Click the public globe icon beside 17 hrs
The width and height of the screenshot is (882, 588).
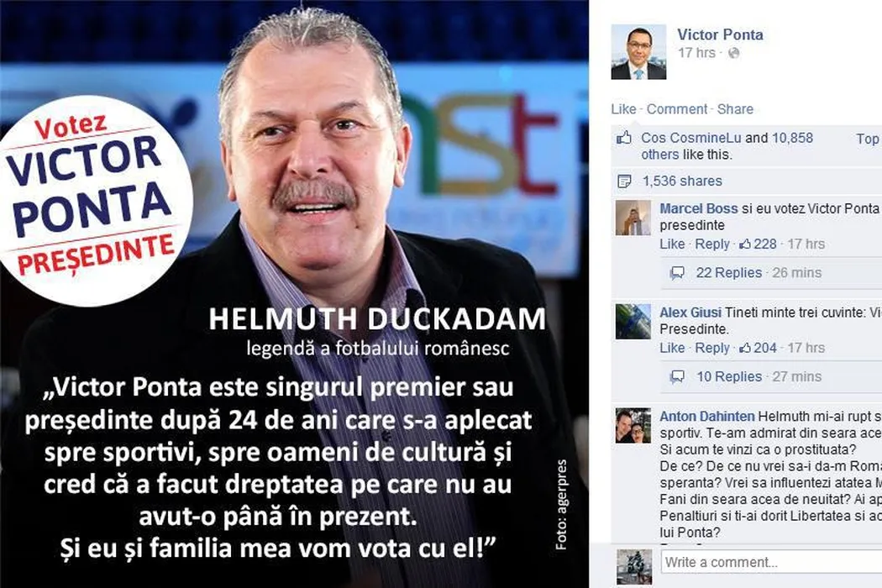733,53
